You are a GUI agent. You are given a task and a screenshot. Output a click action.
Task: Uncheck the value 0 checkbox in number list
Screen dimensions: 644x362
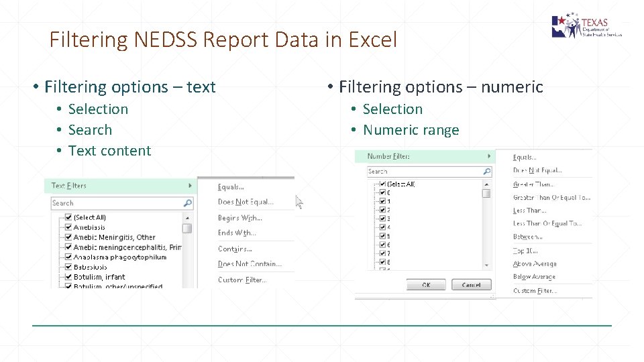point(382,192)
